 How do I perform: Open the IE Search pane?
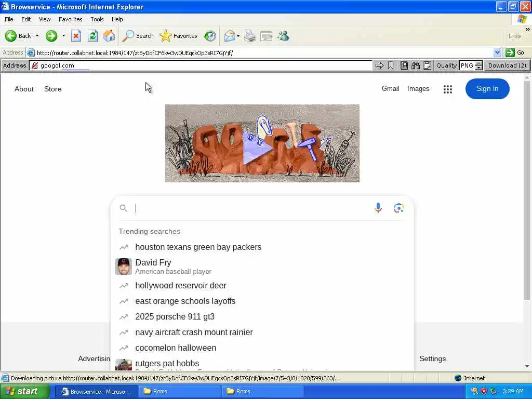pos(138,36)
